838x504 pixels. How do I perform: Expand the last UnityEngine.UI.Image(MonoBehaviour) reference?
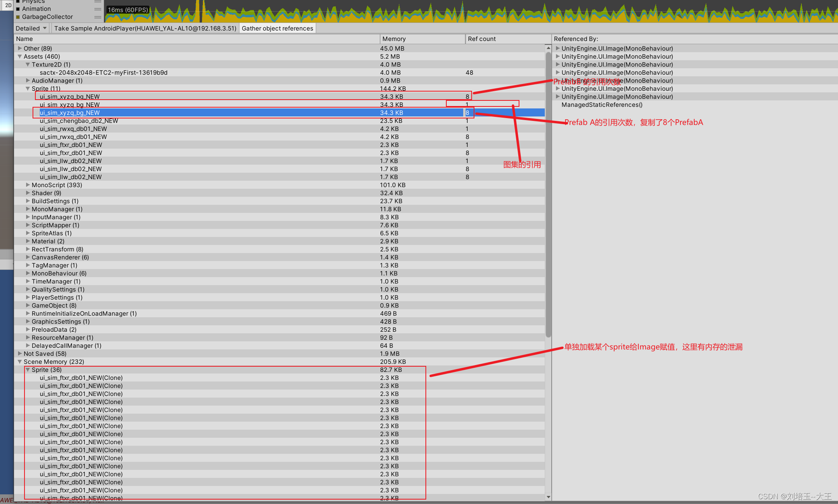[x=558, y=96]
